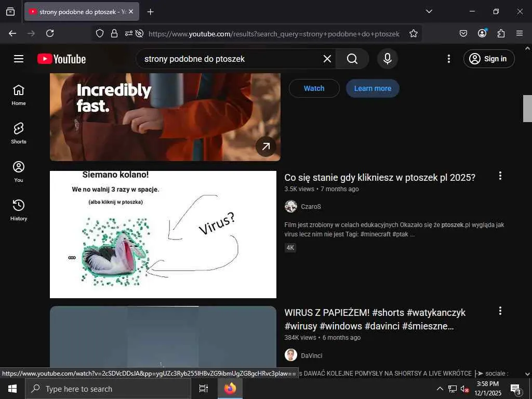Show site security padlock info

tap(114, 33)
